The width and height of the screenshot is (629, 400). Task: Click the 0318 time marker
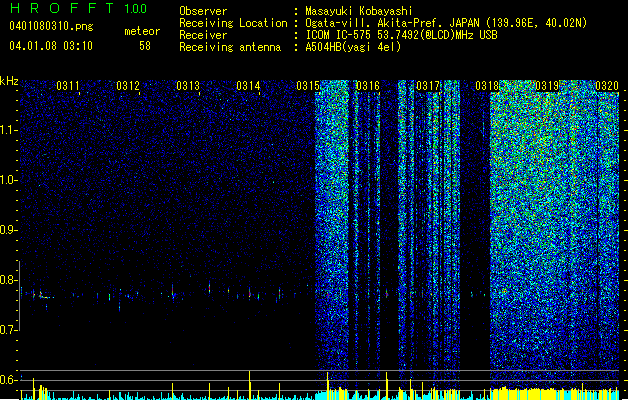click(x=487, y=86)
